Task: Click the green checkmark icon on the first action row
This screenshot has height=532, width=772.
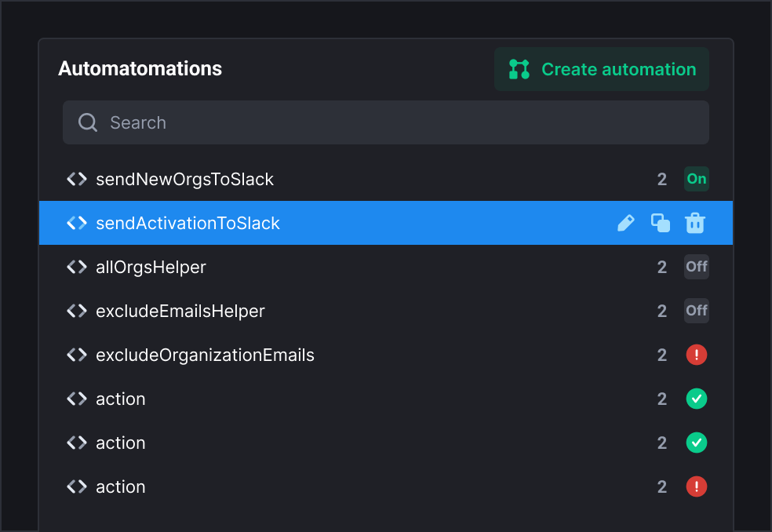Action: click(696, 399)
